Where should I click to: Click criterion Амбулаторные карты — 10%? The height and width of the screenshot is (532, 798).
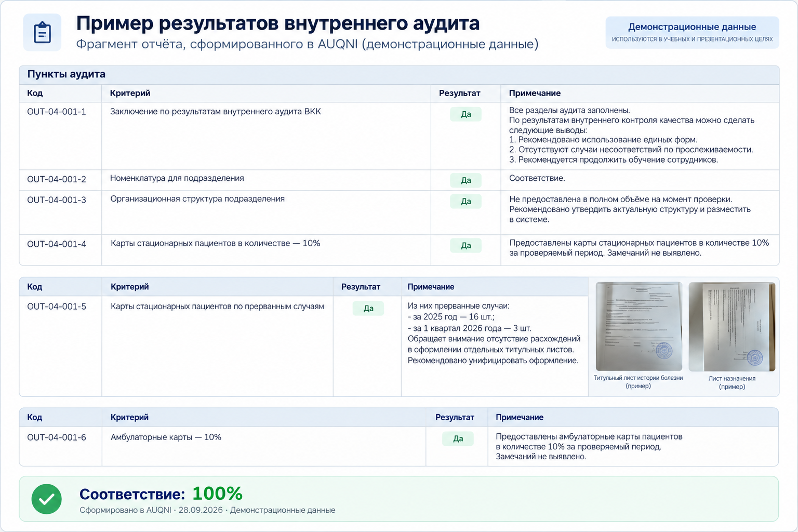coord(166,437)
